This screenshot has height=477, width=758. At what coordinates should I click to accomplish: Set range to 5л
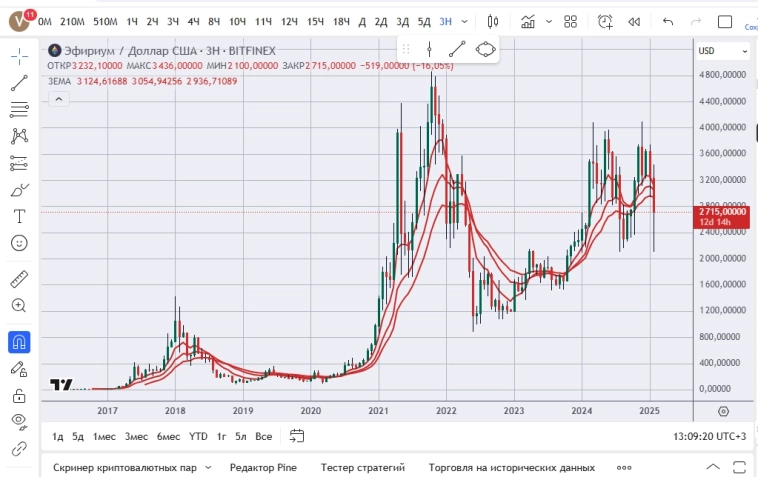point(241,436)
